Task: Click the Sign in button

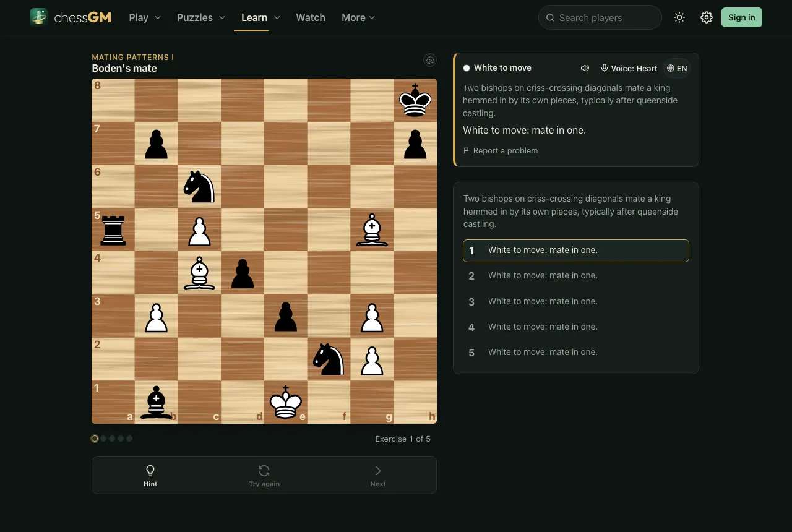Action: point(742,17)
